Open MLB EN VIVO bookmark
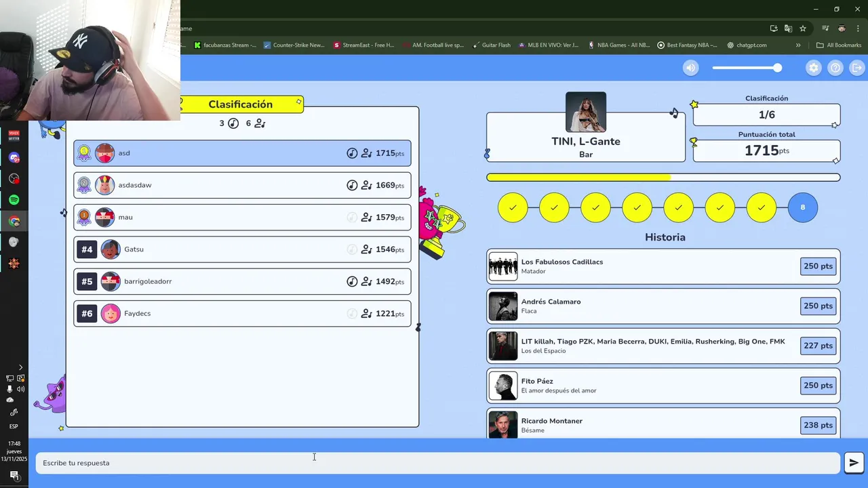The height and width of the screenshot is (488, 868). tap(548, 45)
